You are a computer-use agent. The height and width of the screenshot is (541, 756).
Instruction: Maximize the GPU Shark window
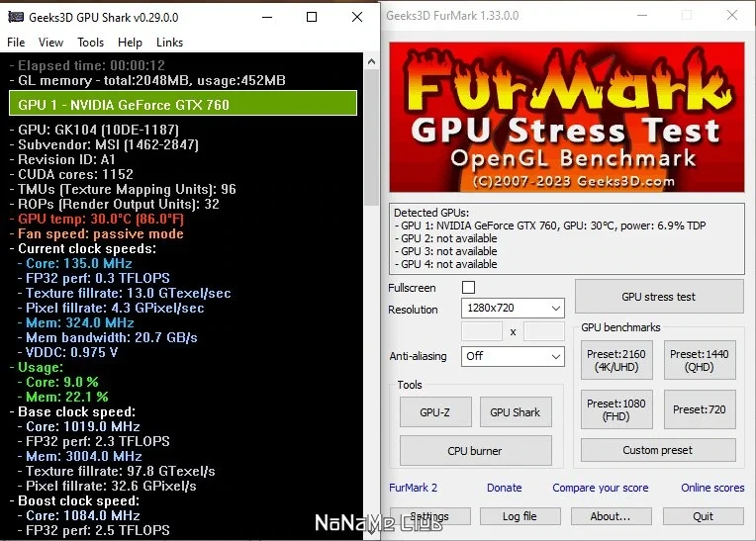pos(312,18)
